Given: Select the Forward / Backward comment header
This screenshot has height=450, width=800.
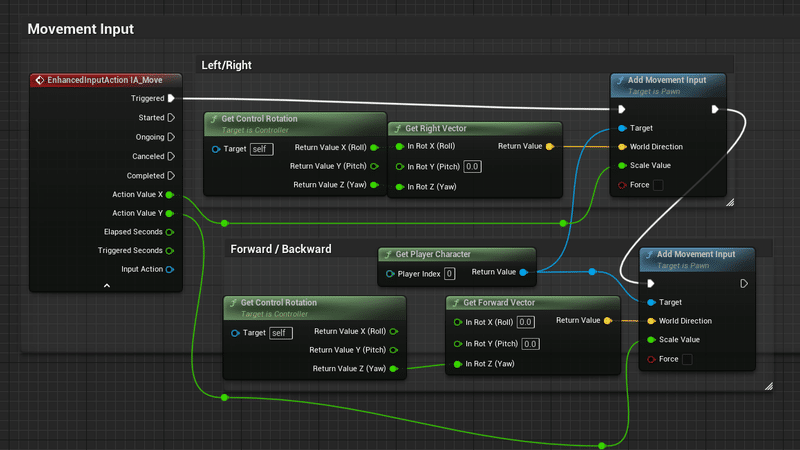Looking at the screenshot, I should tap(281, 249).
